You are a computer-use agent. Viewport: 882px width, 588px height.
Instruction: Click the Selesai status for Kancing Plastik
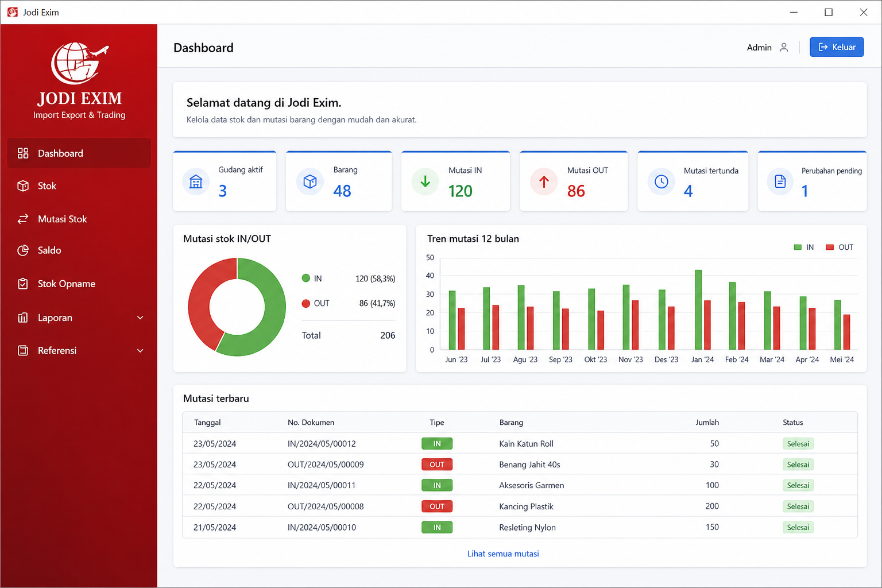tap(798, 506)
